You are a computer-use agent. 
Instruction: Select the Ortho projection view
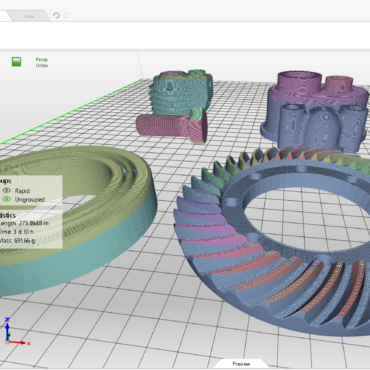(42, 65)
